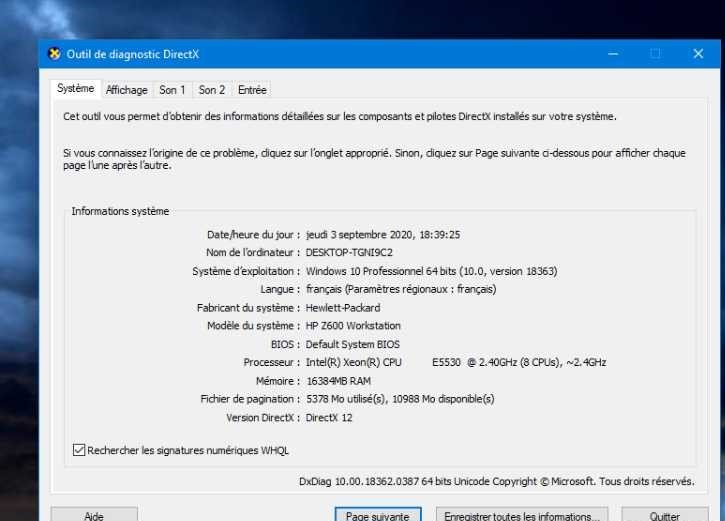This screenshot has height=521, width=725.
Task: Click Windows 10 Professionnel 64 bits value
Action: point(431,271)
